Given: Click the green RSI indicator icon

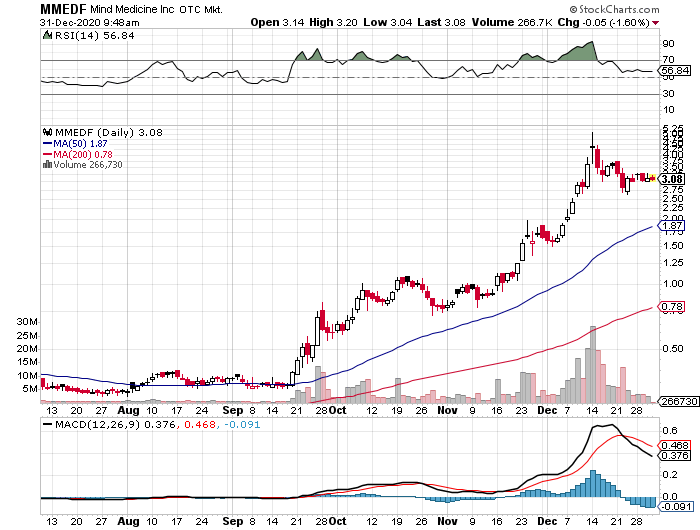Looking at the screenshot, I should pyautogui.click(x=47, y=35).
